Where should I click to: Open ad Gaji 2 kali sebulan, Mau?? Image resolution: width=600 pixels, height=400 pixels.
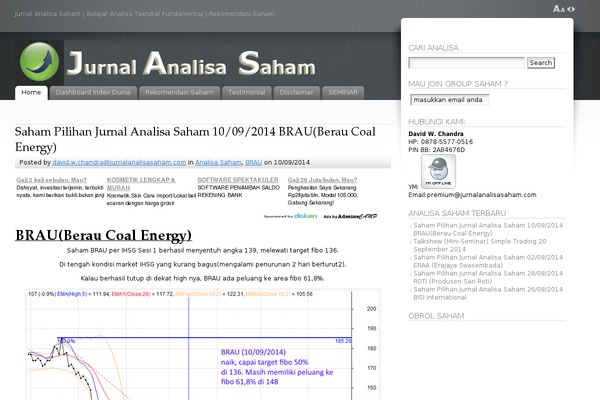point(51,180)
